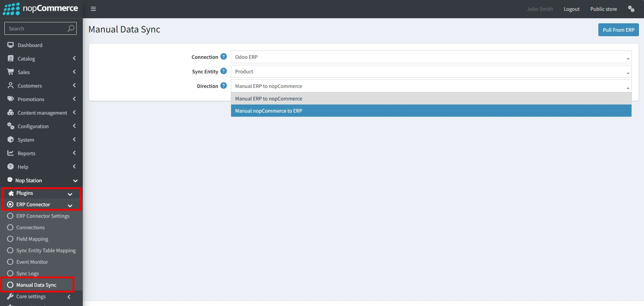Click the Customers person icon
The height and width of the screenshot is (306, 644).
coord(11,86)
